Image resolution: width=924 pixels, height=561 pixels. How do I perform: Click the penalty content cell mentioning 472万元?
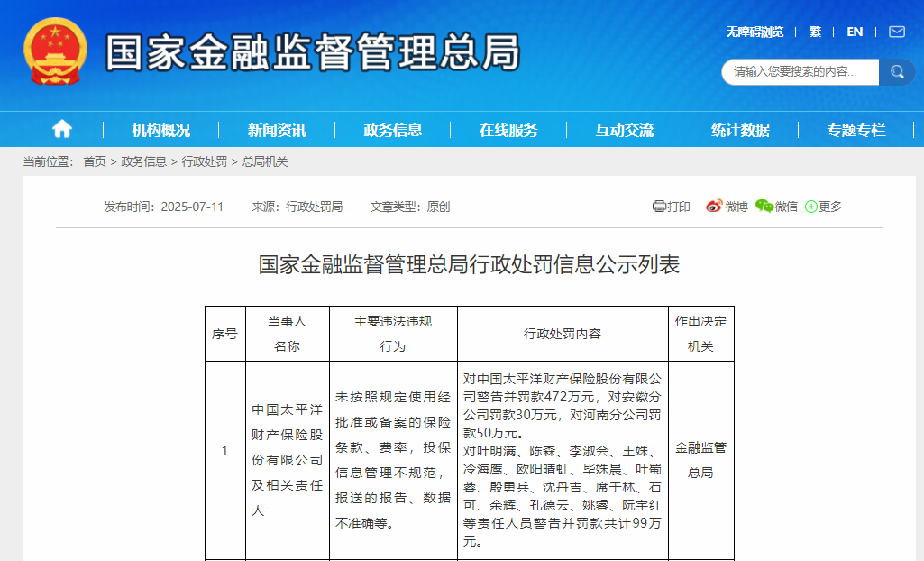[563, 460]
